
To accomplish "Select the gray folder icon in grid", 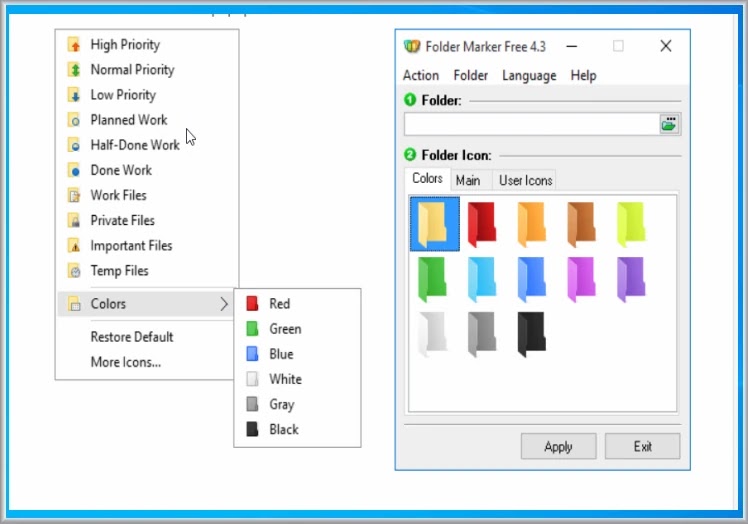I will (482, 334).
